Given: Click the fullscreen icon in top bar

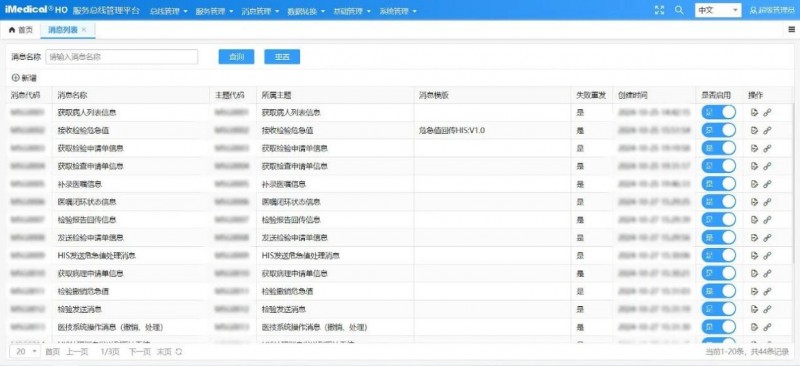Looking at the screenshot, I should [x=659, y=10].
